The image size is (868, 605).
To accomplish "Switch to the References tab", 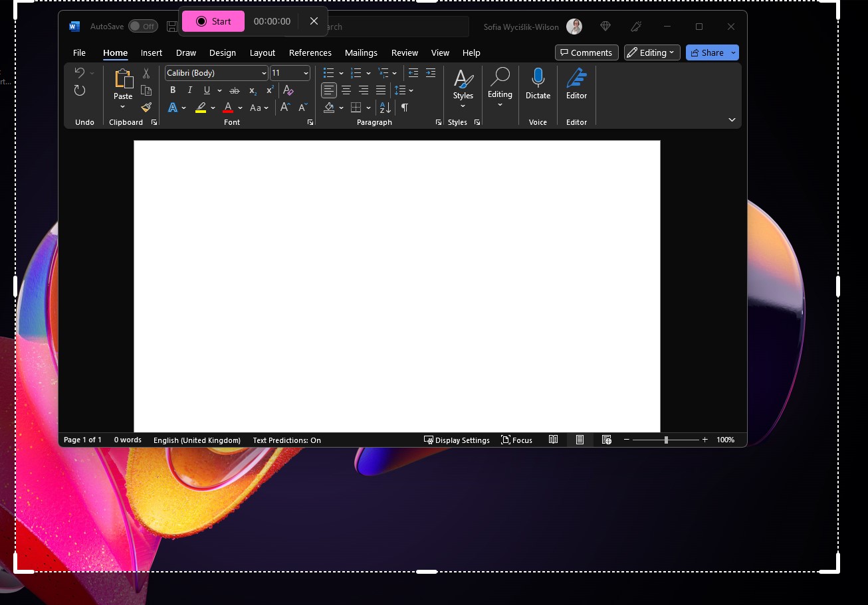I will click(x=310, y=52).
